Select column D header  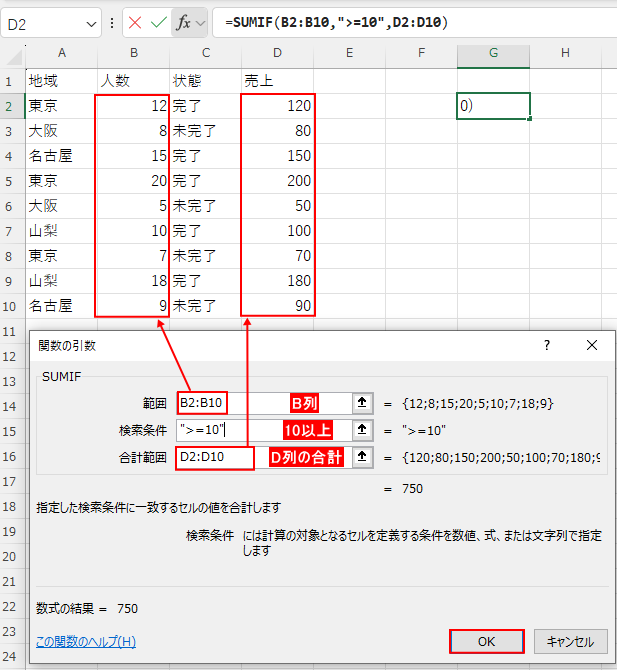click(x=277, y=52)
